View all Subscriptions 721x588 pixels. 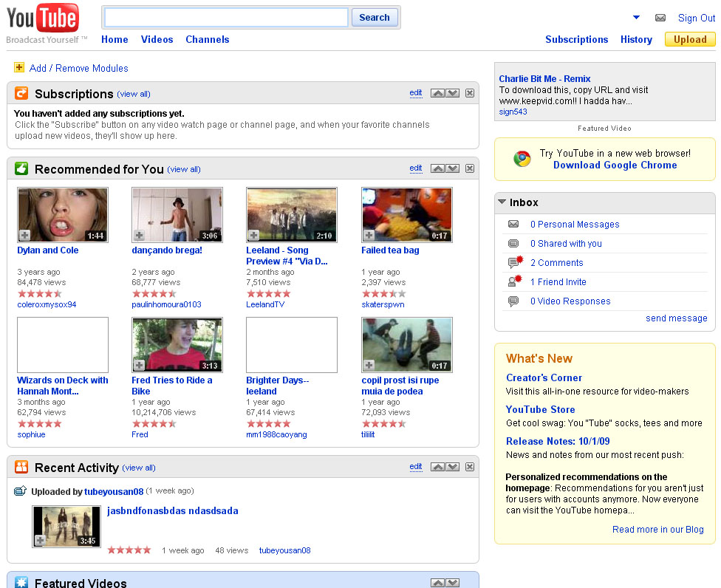pos(134,94)
